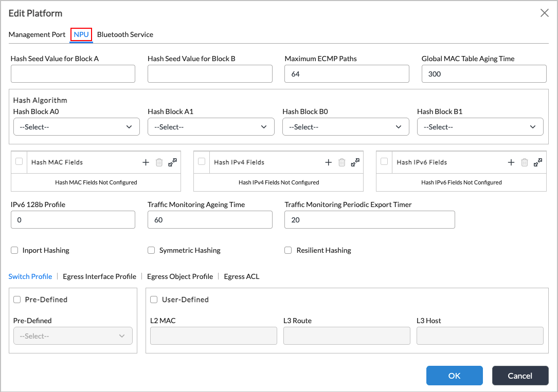The width and height of the screenshot is (558, 392).
Task: Click the Hash IPv6 Fields trash icon
Action: pyautogui.click(x=525, y=162)
